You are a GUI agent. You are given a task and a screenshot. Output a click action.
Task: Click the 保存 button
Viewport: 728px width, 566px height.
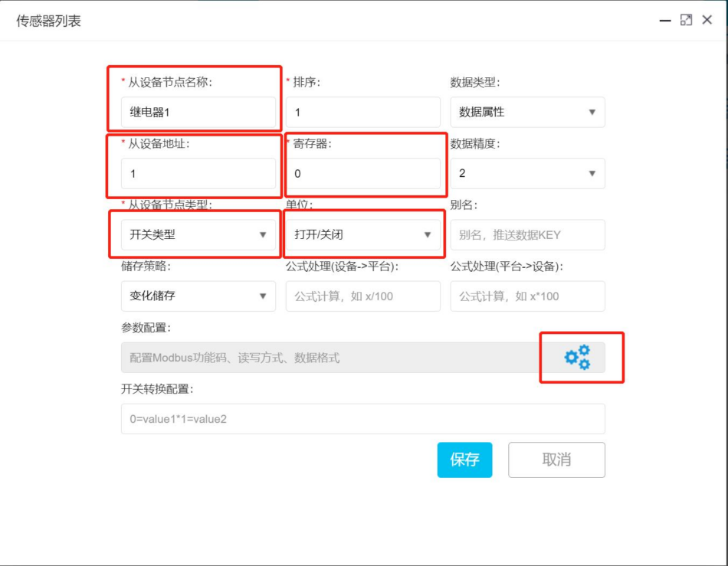click(464, 460)
